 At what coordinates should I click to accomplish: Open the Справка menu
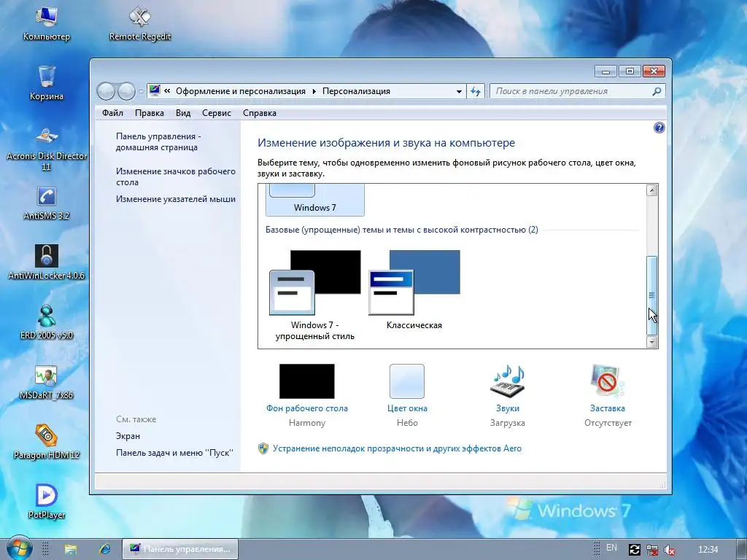[x=259, y=113]
